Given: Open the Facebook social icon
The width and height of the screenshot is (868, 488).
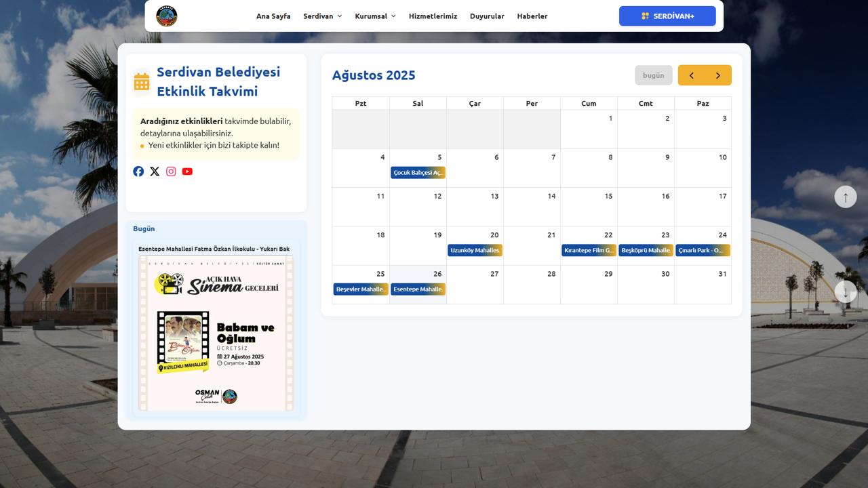Looking at the screenshot, I should pyautogui.click(x=138, y=171).
